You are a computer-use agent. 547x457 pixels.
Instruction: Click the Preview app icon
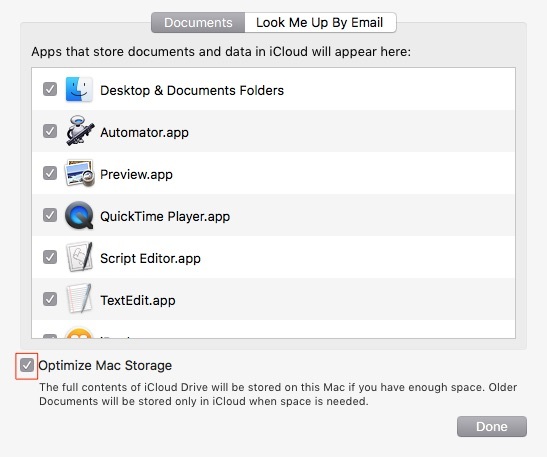(80, 173)
